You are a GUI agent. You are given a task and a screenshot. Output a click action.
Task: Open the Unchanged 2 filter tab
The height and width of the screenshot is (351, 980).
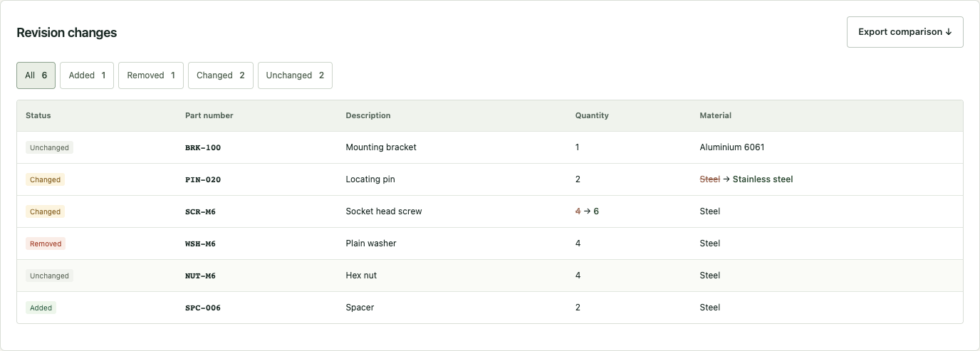tap(295, 75)
